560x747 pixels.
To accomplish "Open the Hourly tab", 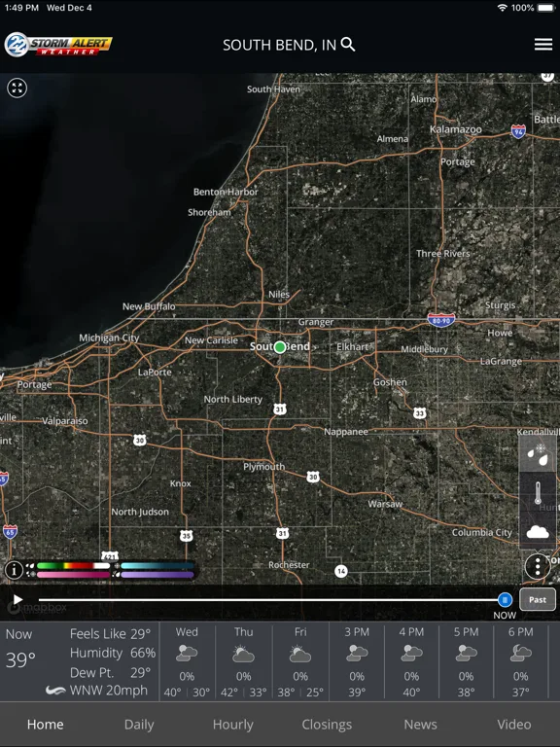I will pyautogui.click(x=232, y=724).
